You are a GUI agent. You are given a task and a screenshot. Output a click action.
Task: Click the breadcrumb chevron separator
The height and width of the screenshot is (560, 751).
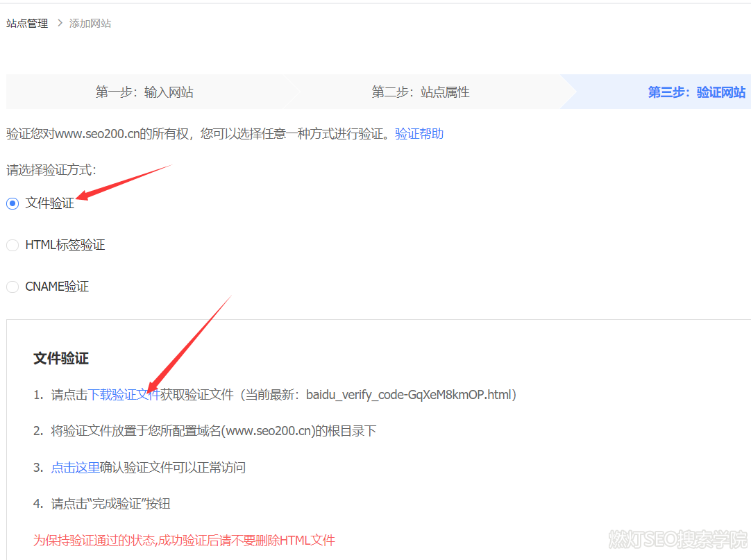pyautogui.click(x=59, y=24)
